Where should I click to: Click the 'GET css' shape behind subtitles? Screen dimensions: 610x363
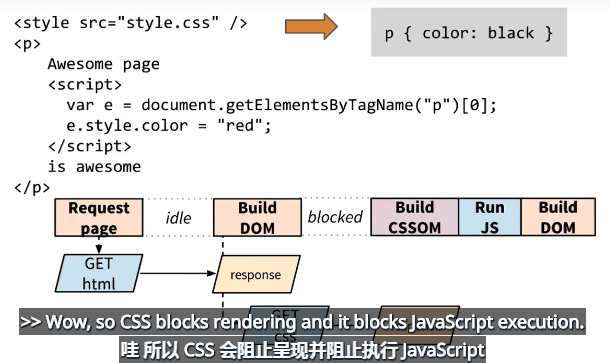[x=286, y=325]
